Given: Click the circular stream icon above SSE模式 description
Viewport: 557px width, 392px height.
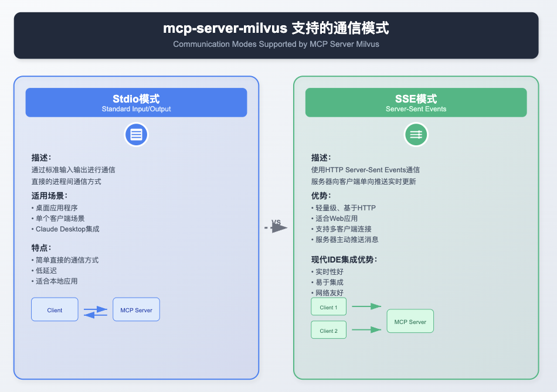Looking at the screenshot, I should coord(416,134).
